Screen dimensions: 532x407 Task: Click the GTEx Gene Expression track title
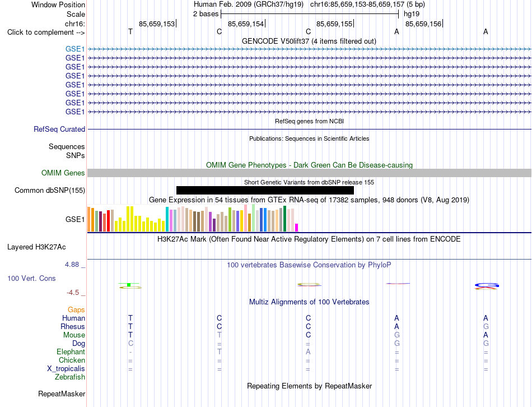(x=309, y=200)
